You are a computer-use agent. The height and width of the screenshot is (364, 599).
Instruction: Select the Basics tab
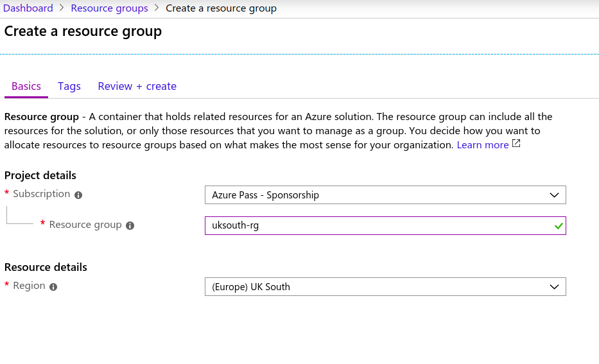(26, 86)
